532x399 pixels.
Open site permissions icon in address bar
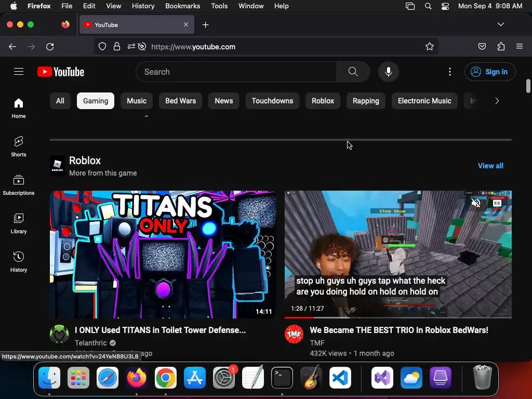click(131, 46)
